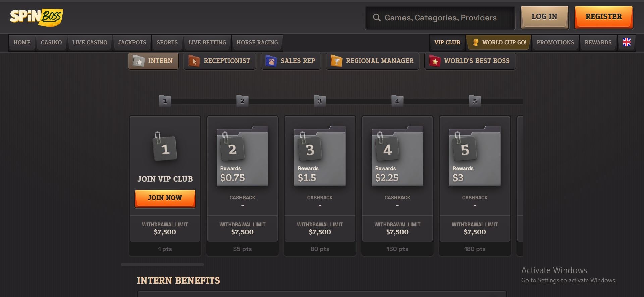
Task: Click level 4 withdrawal limit $7,500
Action: [x=397, y=232]
